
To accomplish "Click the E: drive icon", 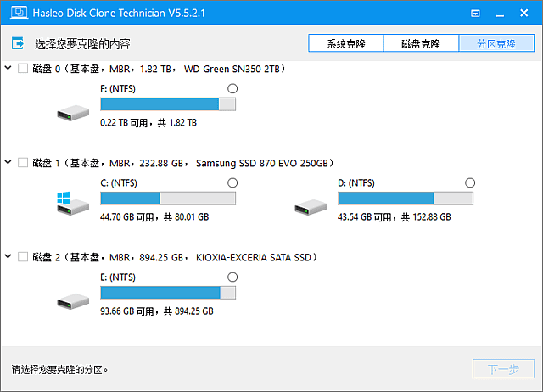I will (x=70, y=299).
